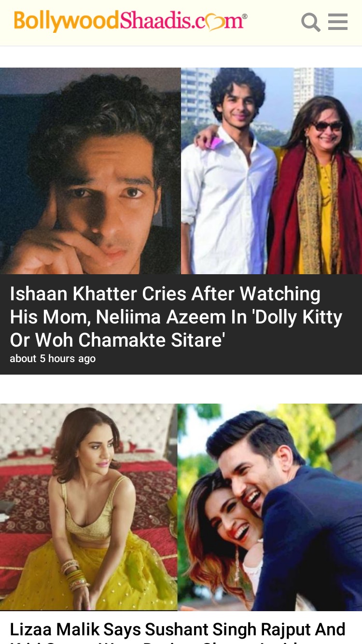The height and width of the screenshot is (644, 362).
Task: Read 'Ishaan Khatter Cries After Watching' headline
Action: [x=165, y=294]
